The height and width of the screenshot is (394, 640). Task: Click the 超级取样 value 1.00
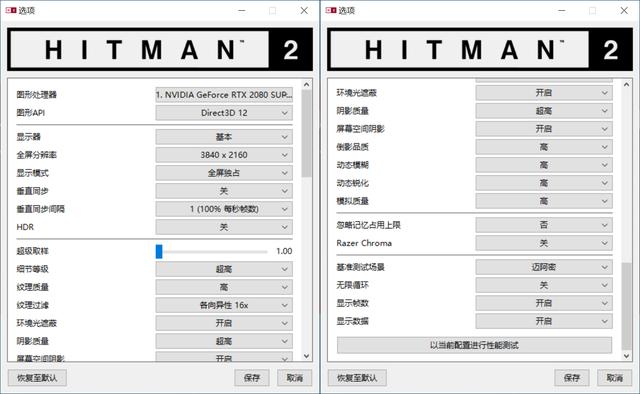coord(284,251)
